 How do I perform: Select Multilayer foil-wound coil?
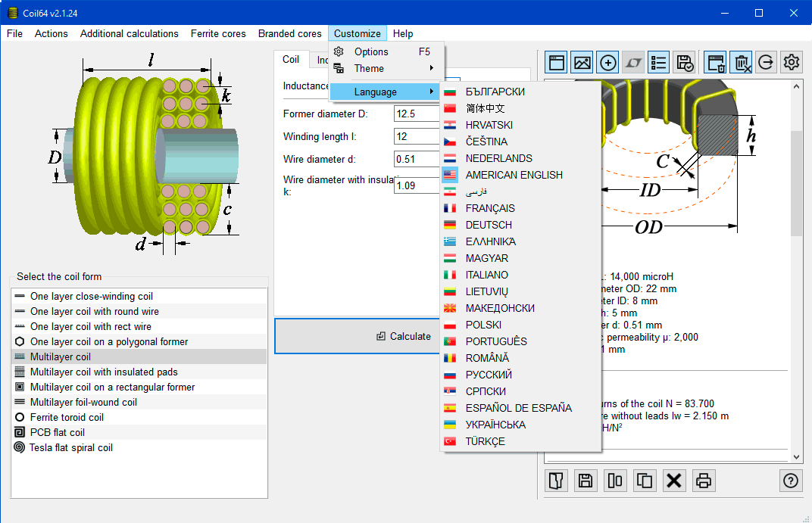(139, 402)
